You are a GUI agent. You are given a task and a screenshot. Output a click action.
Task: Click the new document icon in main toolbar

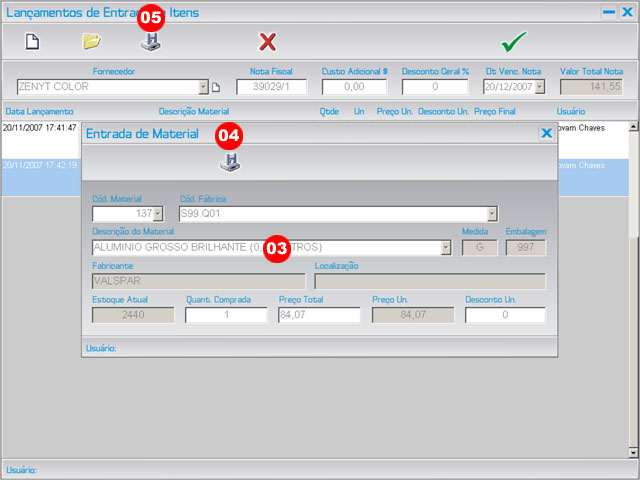pos(32,41)
